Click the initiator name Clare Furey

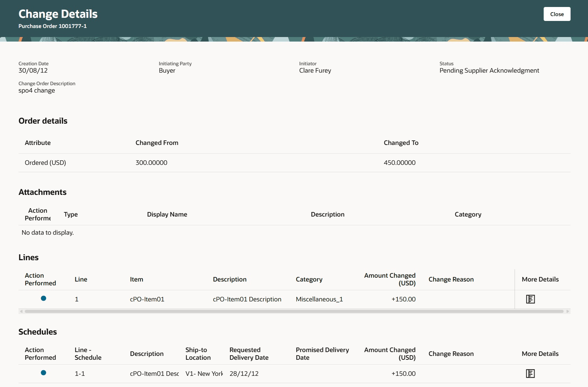click(315, 70)
